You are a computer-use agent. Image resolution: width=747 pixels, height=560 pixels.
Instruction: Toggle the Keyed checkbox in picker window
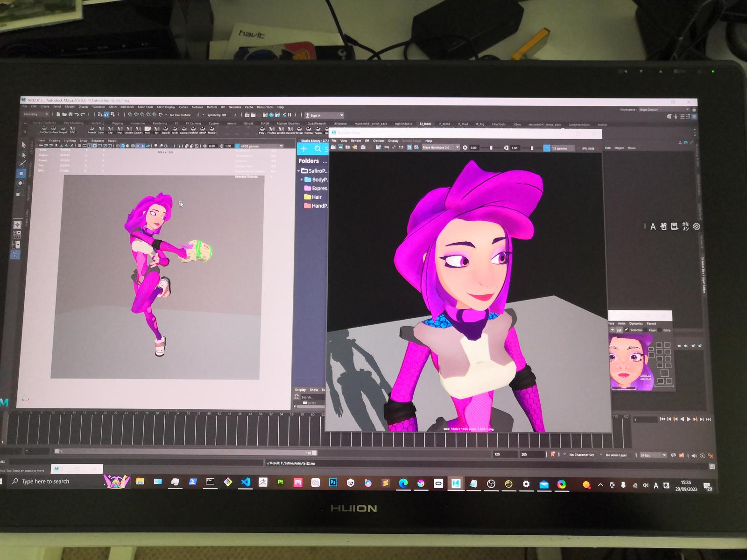(x=646, y=330)
